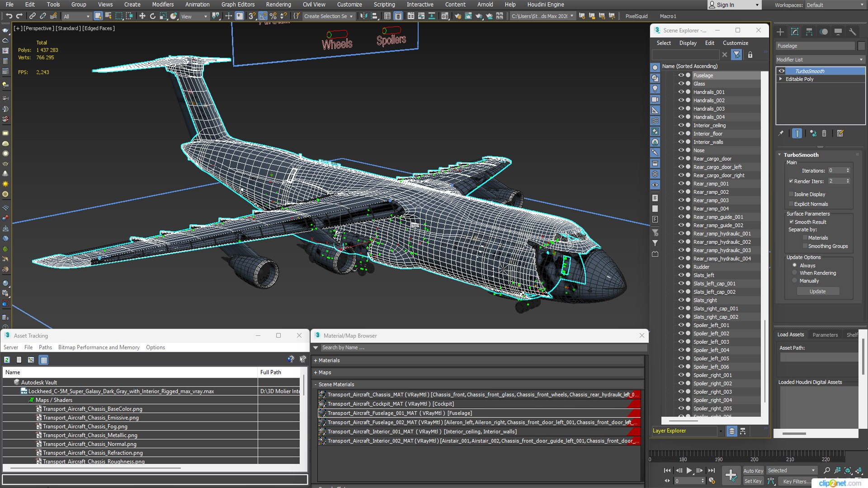Open the View reference coordinate dropdown
Image resolution: width=868 pixels, height=488 pixels.
194,16
